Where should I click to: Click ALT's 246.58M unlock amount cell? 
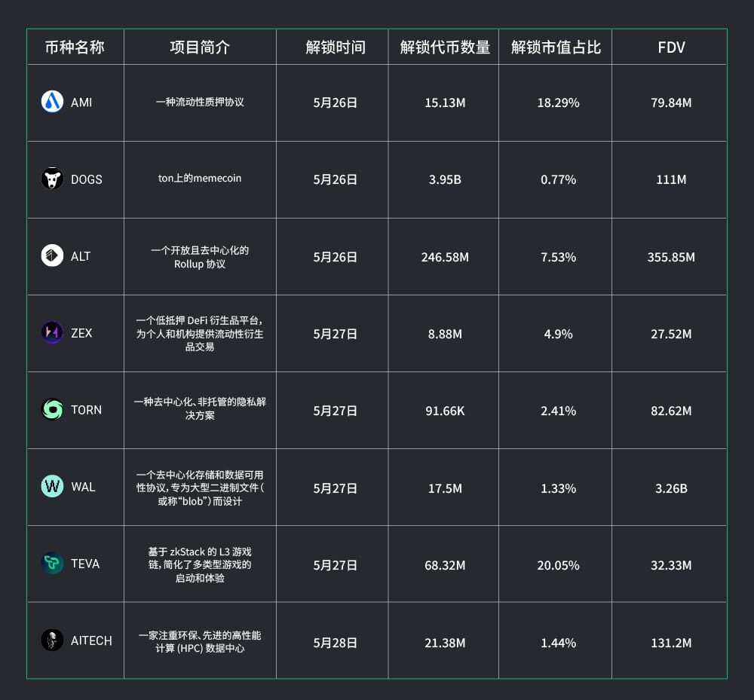[x=445, y=257]
